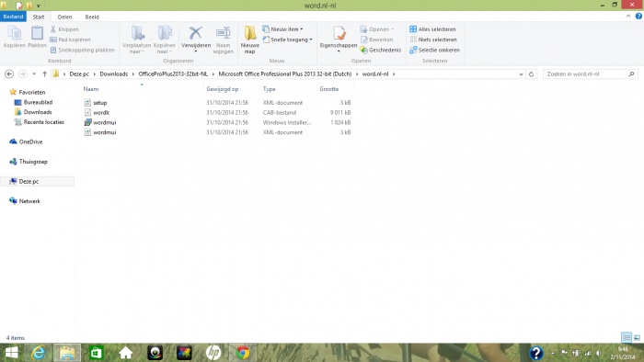Screen dimensions: 644x362
Task: Open the Windows Store taskbar icon
Action: 96,353
